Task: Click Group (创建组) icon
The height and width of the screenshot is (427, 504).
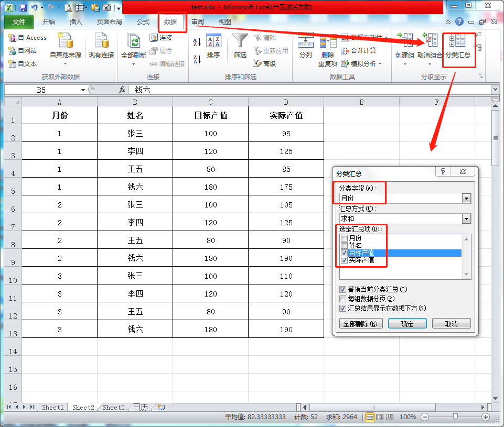Action: coord(405,40)
